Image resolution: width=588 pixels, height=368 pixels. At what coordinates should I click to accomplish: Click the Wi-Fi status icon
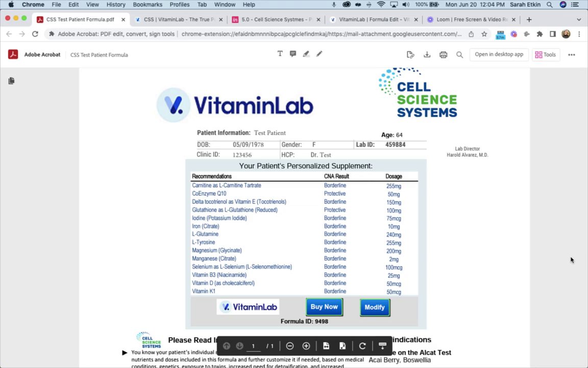pos(381,5)
